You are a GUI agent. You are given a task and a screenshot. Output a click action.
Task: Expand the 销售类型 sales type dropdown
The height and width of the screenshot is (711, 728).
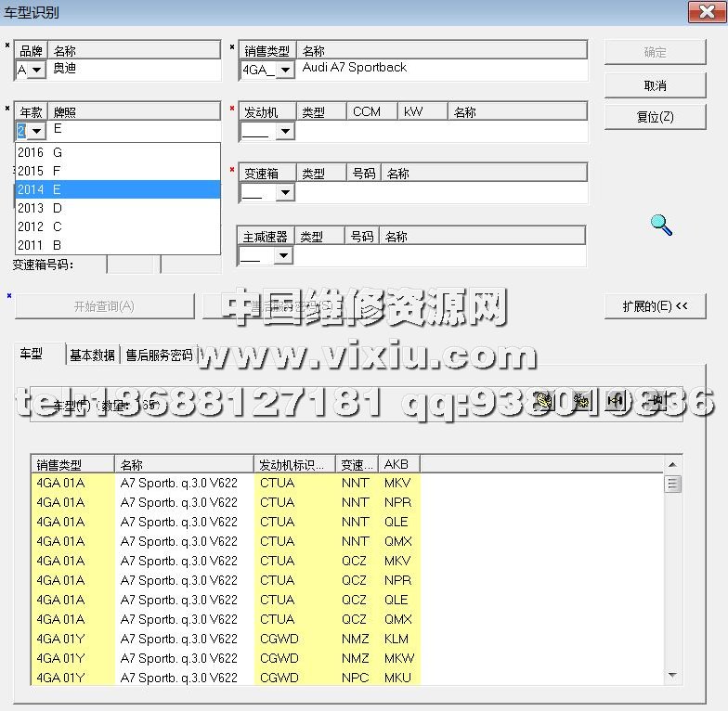click(285, 70)
